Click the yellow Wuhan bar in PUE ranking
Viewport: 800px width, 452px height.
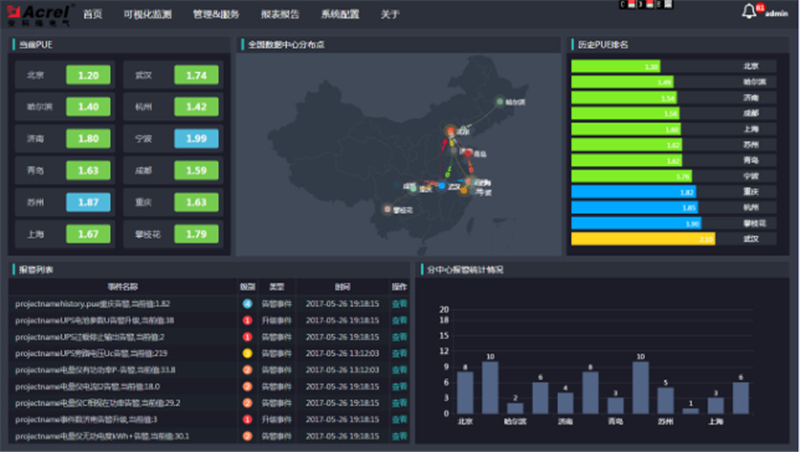click(642, 239)
